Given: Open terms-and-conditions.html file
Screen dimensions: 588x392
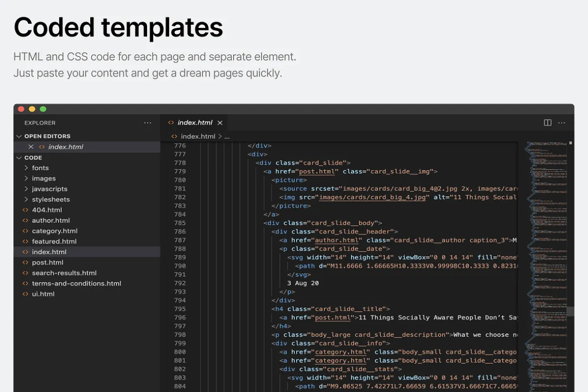Looking at the screenshot, I should tap(77, 283).
